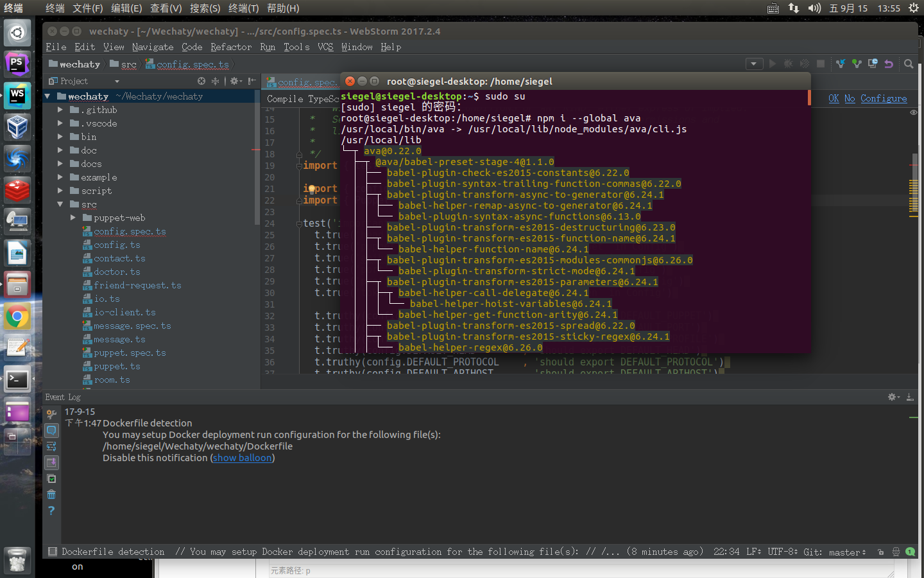Open Google Chrome from the dock
The height and width of the screenshot is (578, 924).
point(17,317)
